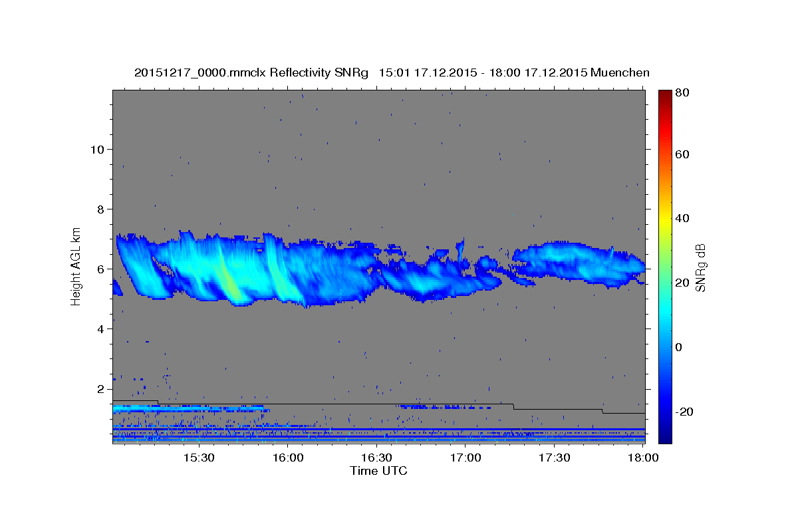Click the colorbar value 0
Screen dimensions: 798x532
[x=680, y=347]
